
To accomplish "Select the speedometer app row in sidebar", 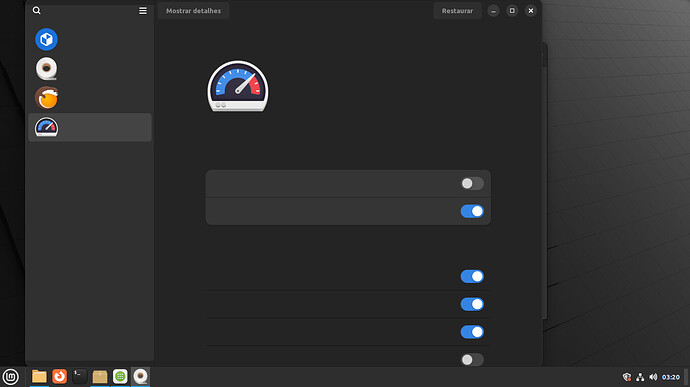I will click(x=90, y=127).
